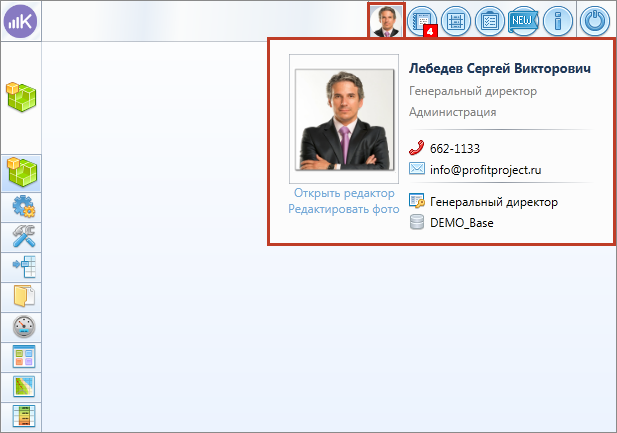Open the chart grid sidebar icon
This screenshot has width=617, height=433.
pos(24,387)
